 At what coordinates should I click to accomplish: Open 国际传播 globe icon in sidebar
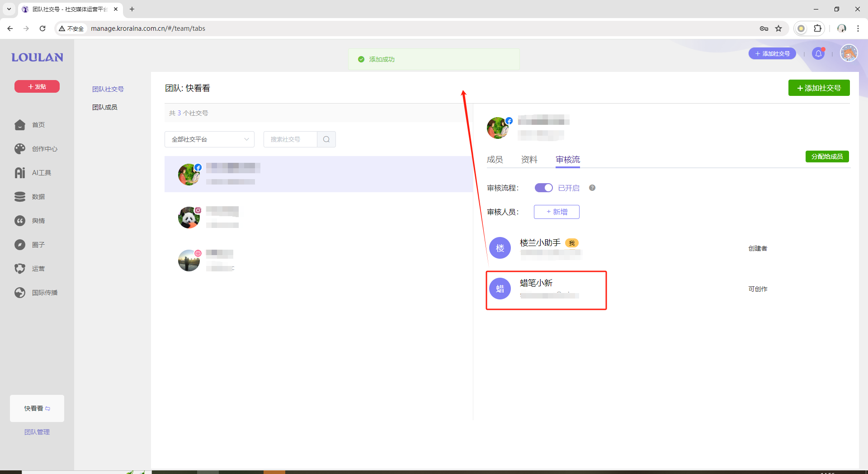click(x=20, y=293)
